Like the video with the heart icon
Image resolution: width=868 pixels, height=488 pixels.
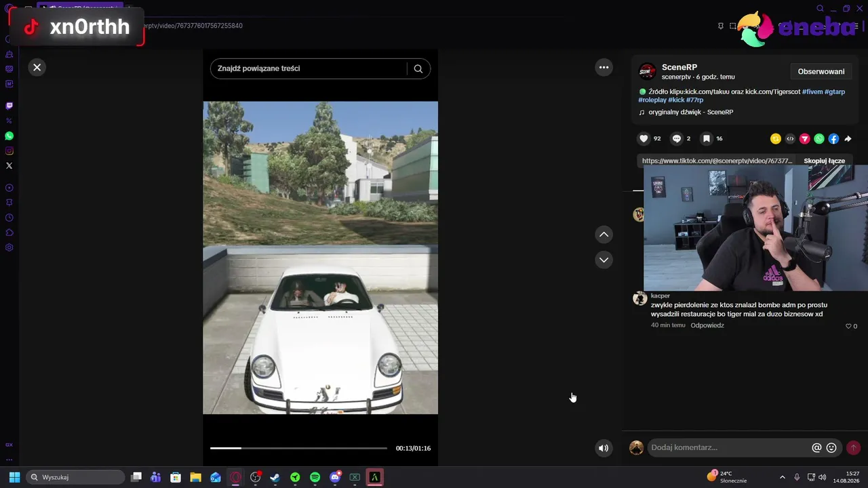click(644, 138)
